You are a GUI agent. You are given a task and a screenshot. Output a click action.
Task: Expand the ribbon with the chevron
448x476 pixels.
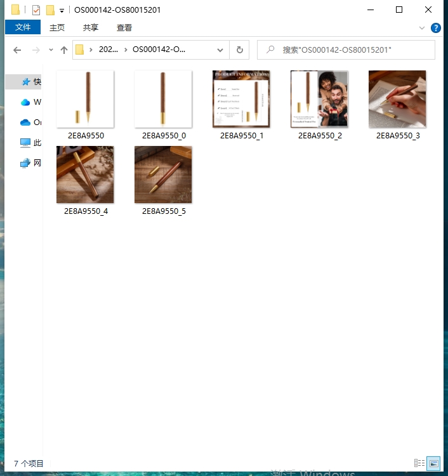422,28
